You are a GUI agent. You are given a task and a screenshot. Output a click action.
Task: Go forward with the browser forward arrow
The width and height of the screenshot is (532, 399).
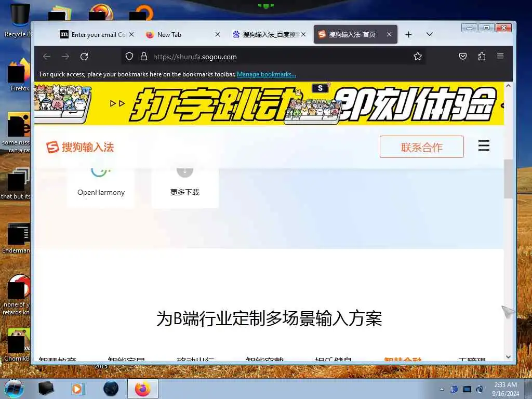click(x=65, y=57)
